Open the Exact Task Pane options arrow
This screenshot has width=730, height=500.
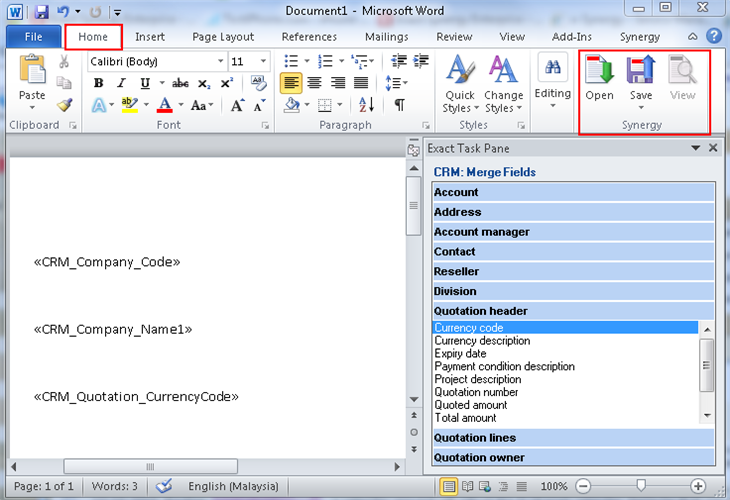(x=696, y=148)
